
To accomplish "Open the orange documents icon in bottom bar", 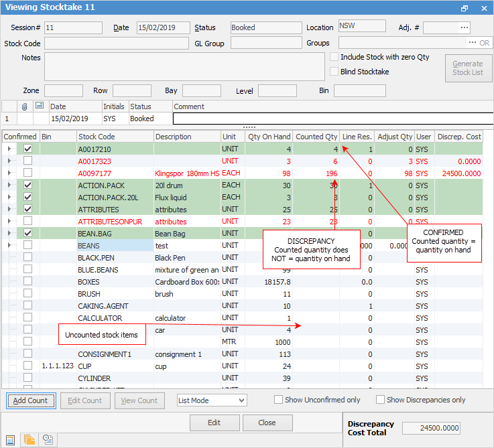I will point(29,439).
